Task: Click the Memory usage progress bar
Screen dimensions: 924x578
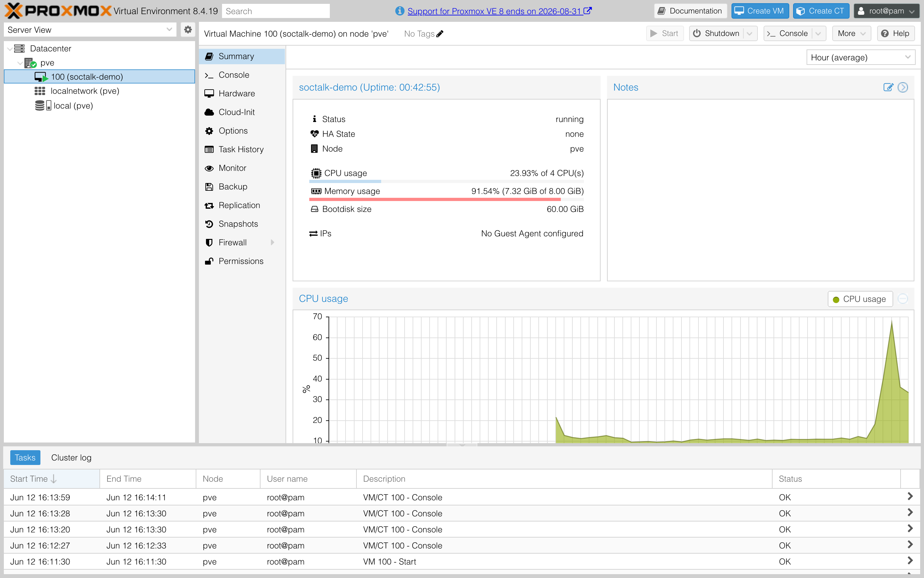Action: 446,199
